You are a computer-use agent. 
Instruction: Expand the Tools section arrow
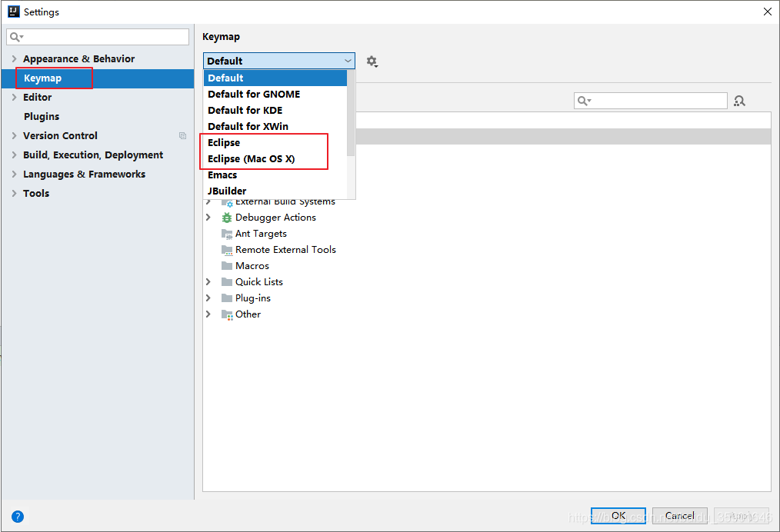pyautogui.click(x=14, y=194)
